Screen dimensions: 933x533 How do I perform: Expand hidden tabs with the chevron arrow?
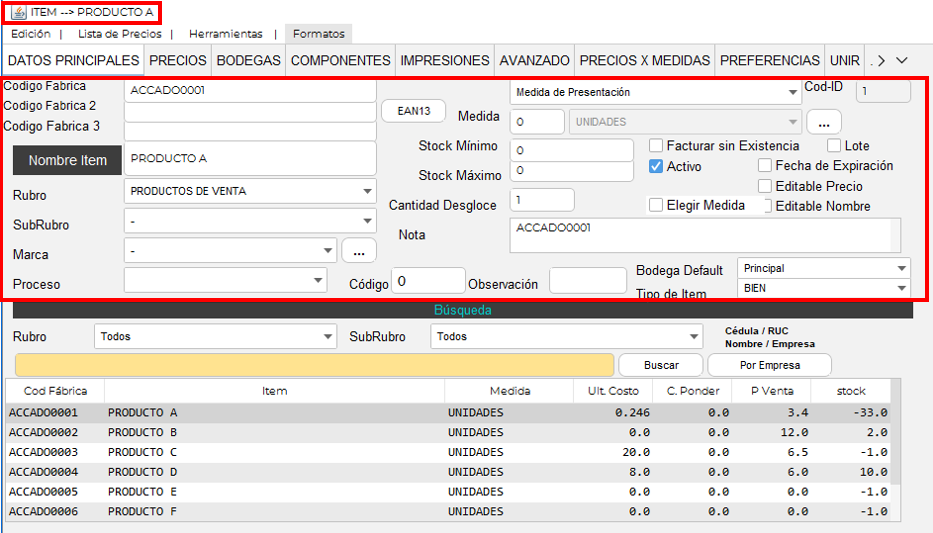tap(901, 61)
